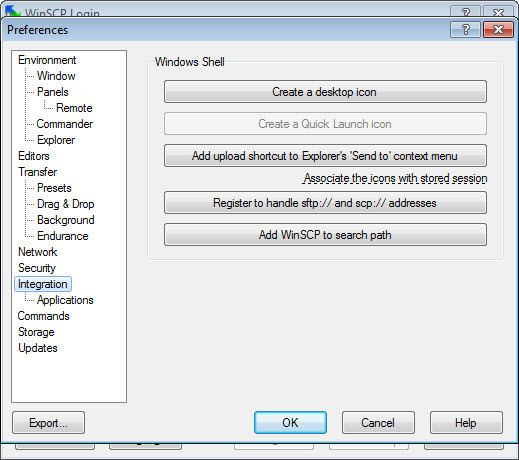
Task: Create a desktop icon
Action: coord(325,92)
